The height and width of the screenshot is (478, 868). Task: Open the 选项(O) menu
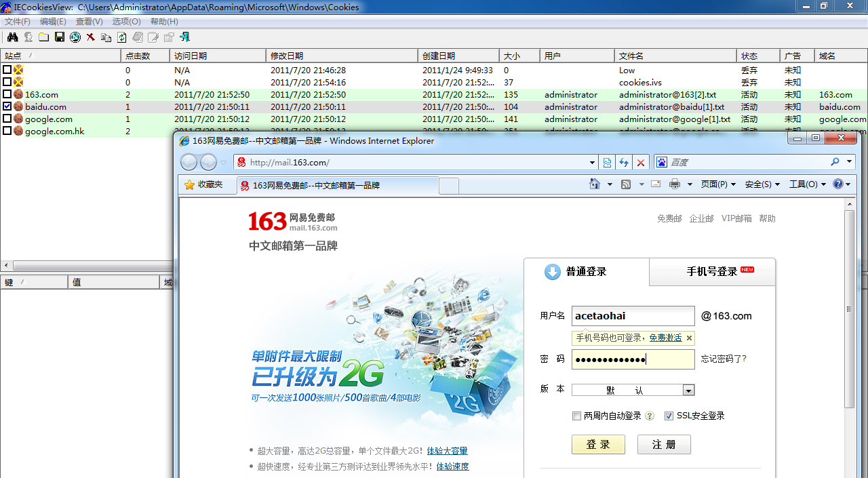126,22
